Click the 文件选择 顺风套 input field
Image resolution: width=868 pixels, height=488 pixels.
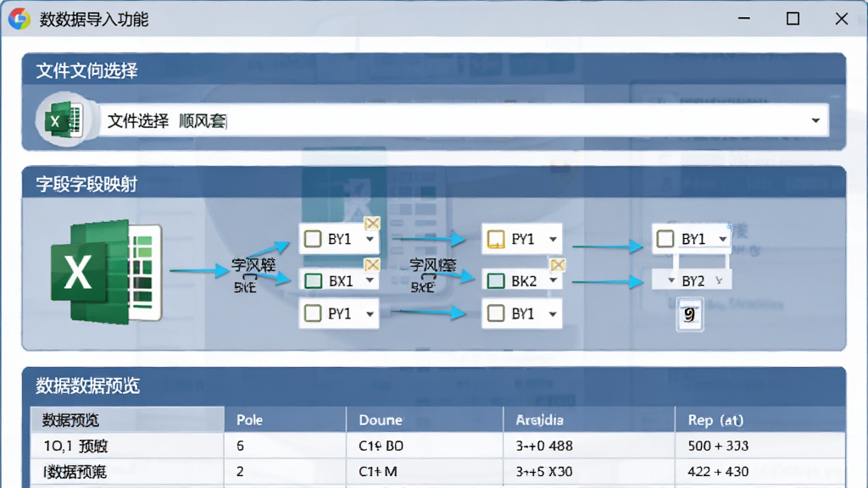(x=464, y=120)
